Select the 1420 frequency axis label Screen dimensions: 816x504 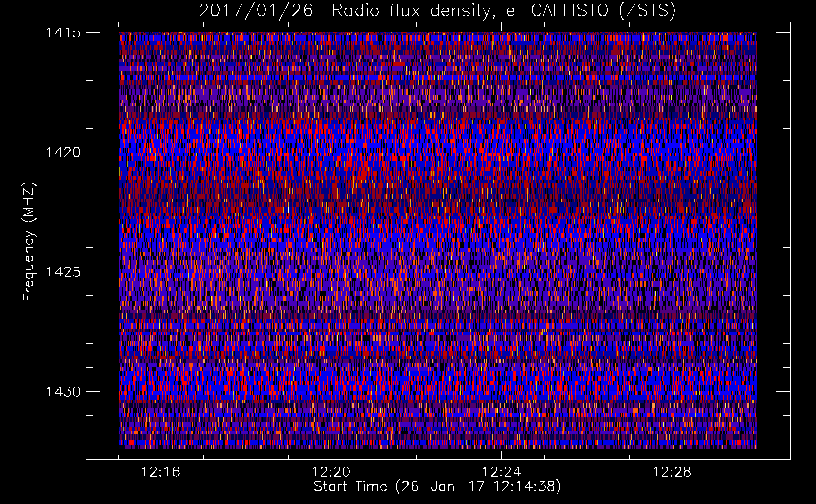pyautogui.click(x=63, y=152)
